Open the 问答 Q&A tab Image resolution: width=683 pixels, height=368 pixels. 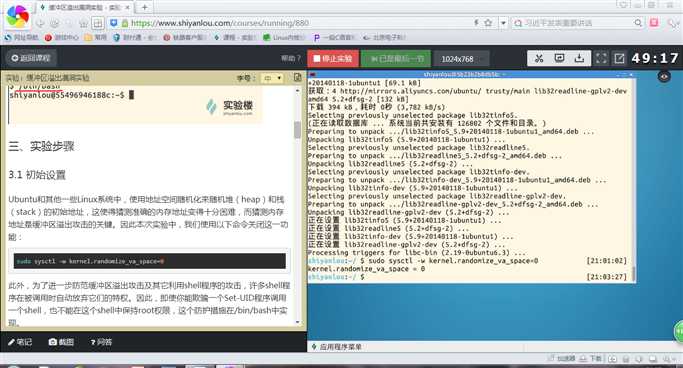(101, 342)
